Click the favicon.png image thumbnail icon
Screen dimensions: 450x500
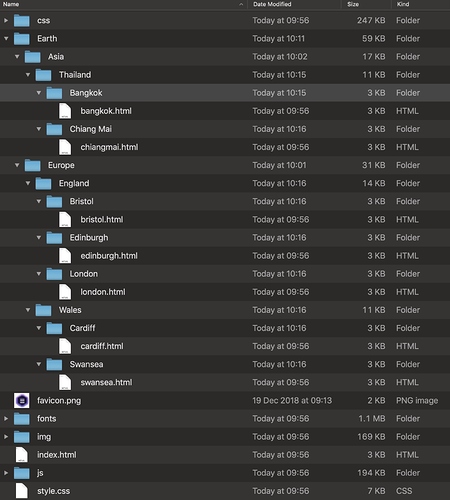pos(22,400)
